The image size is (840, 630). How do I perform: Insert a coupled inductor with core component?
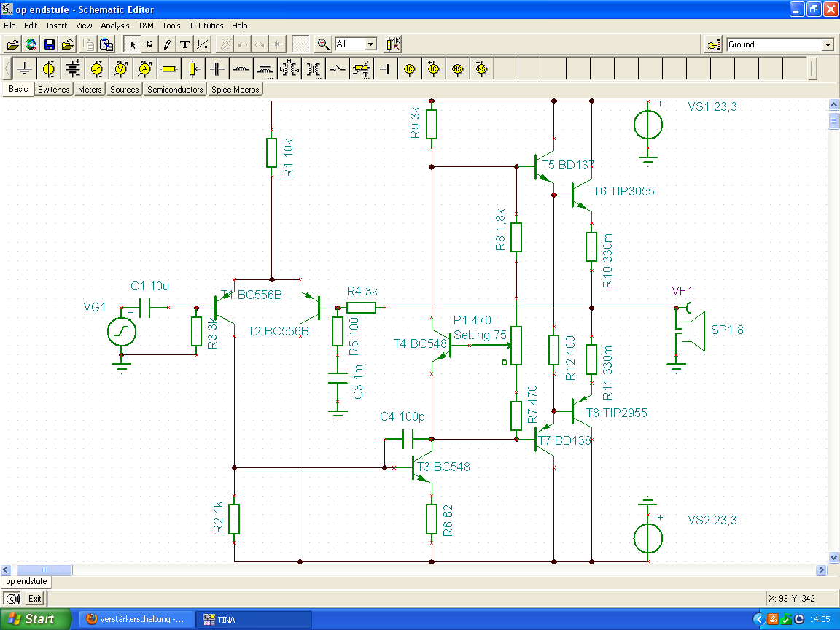tap(265, 69)
